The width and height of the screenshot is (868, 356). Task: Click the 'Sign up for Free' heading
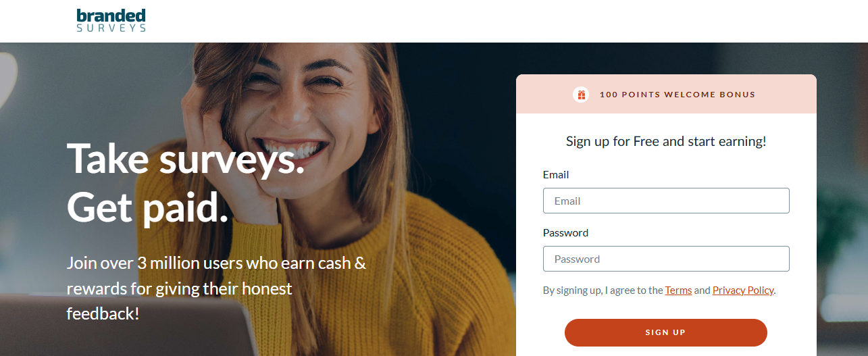(x=666, y=141)
